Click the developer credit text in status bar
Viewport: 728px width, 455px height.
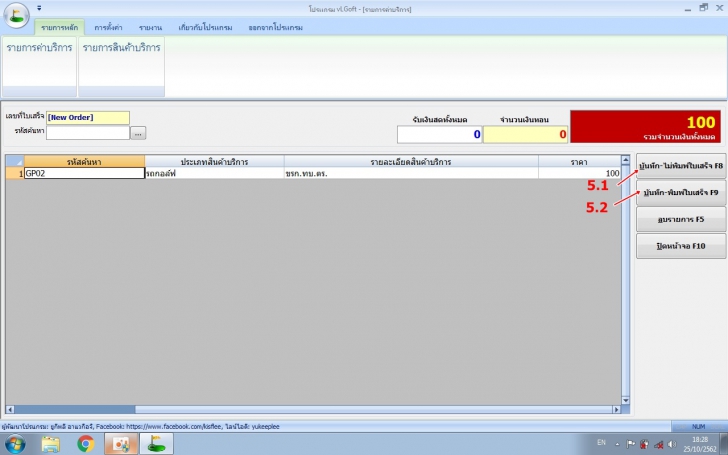141,426
